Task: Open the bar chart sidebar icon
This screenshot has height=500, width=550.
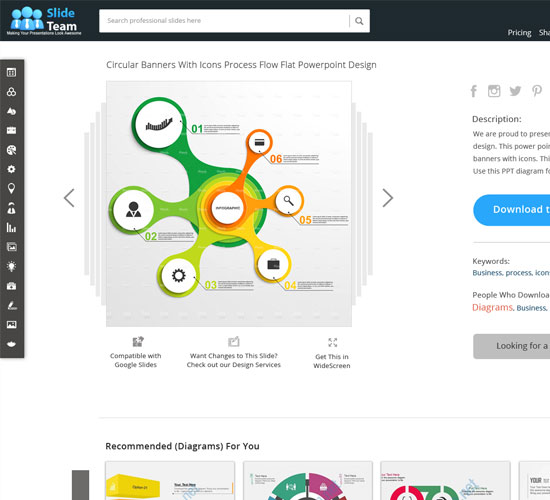Action: (11, 227)
